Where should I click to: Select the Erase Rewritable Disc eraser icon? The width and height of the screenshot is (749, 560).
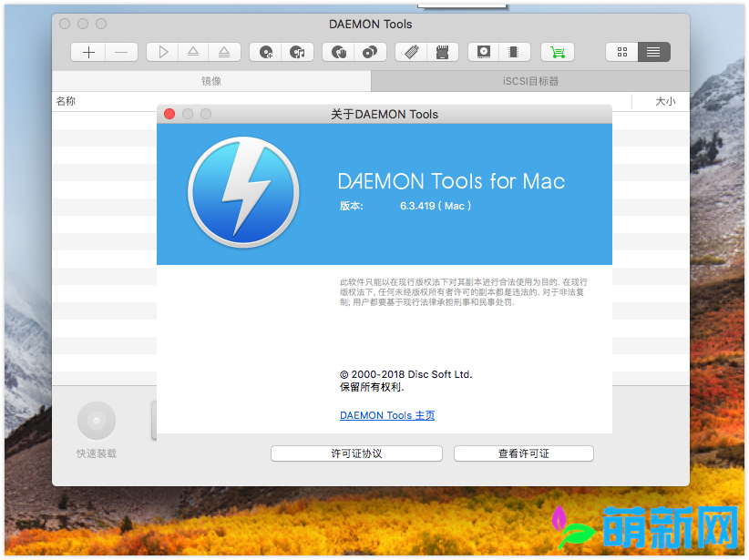click(x=411, y=52)
